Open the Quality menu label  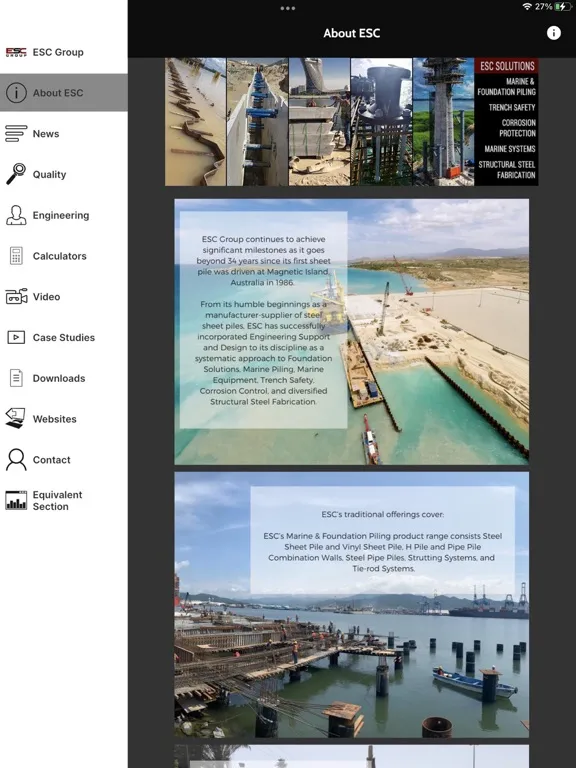(x=49, y=174)
